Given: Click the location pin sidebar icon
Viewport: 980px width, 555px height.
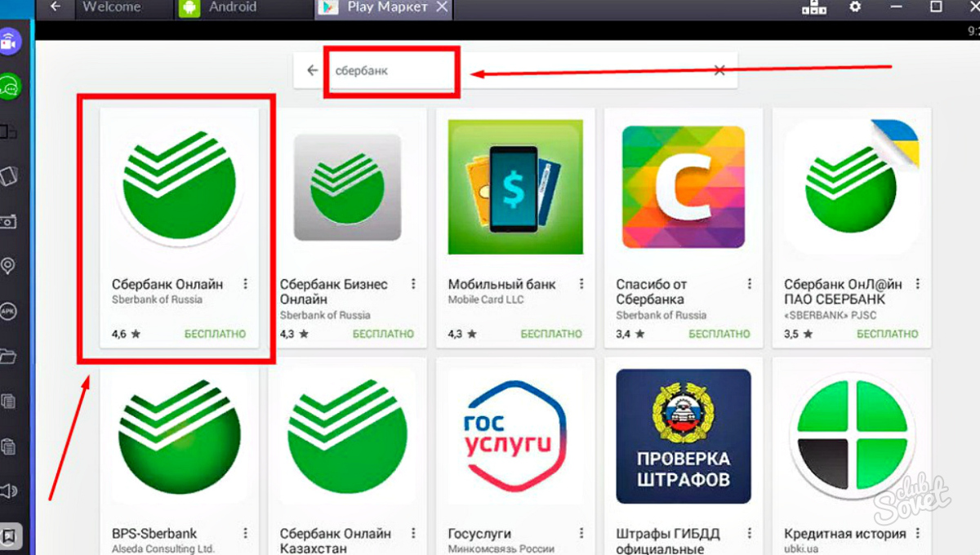Looking at the screenshot, I should [x=9, y=266].
